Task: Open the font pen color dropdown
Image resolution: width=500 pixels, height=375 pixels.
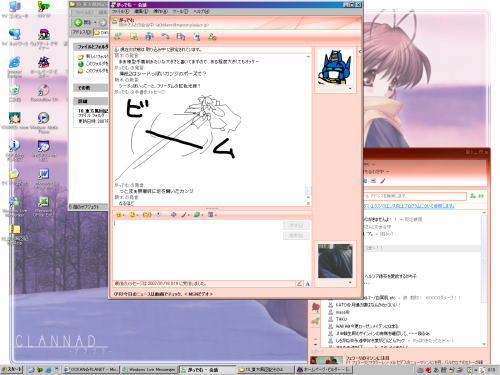Action: 184,215
